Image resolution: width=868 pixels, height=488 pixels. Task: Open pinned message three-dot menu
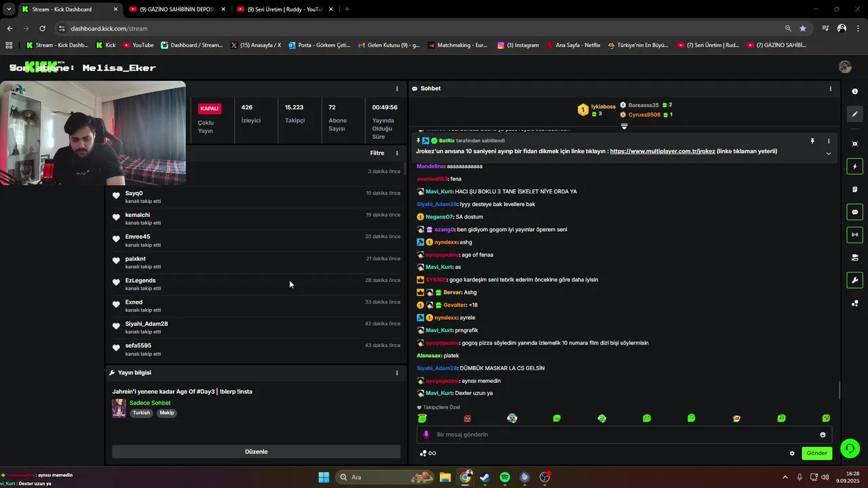pos(828,141)
